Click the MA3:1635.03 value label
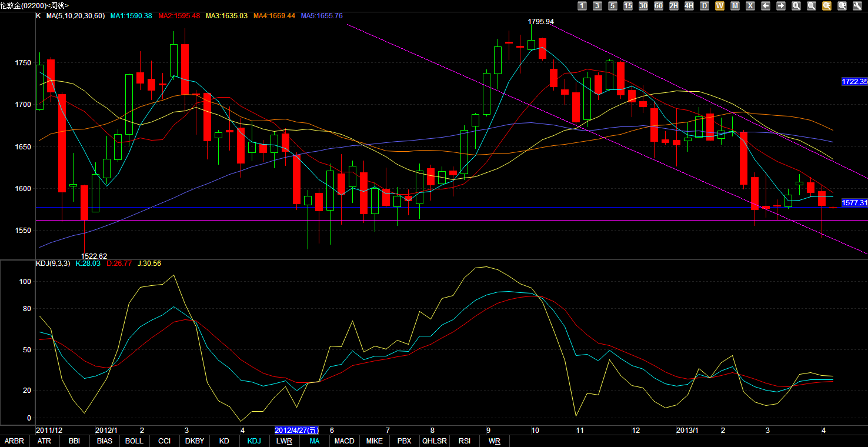This screenshot has height=447, width=868. coord(226,16)
